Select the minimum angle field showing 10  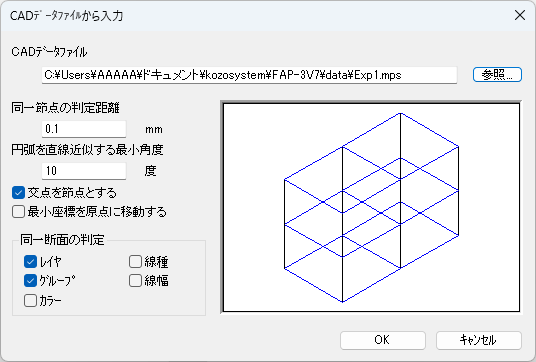coord(84,171)
